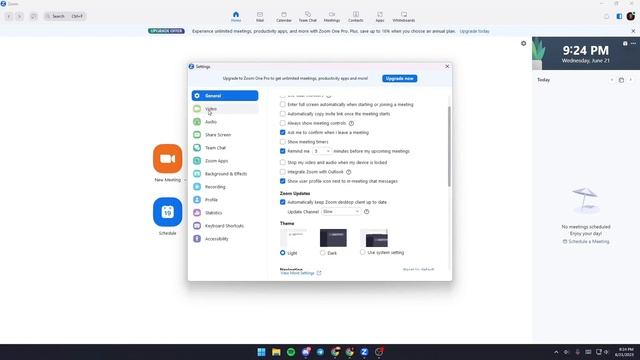The width and height of the screenshot is (640, 360).
Task: Open File Explorer from taskbar
Action: click(276, 352)
